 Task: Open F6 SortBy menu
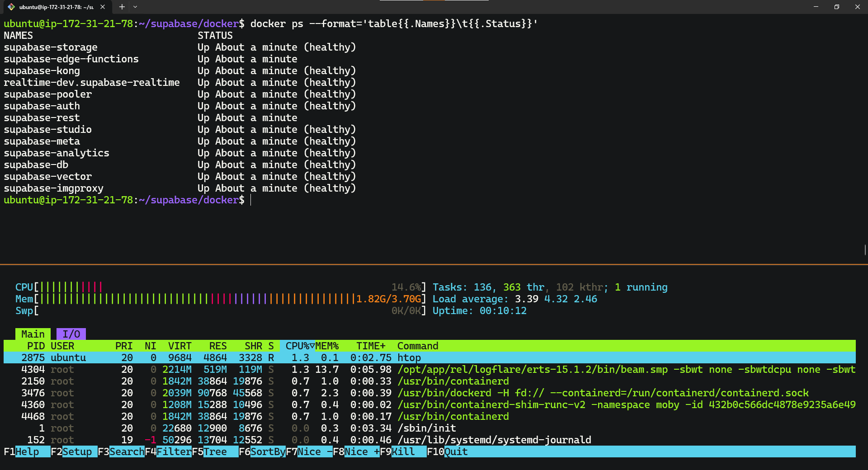pos(262,451)
